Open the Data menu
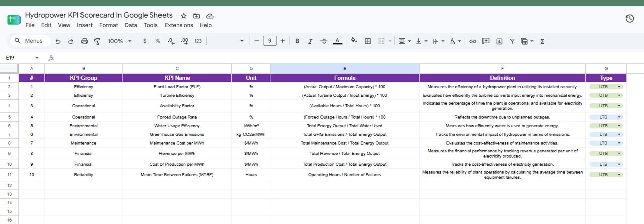Viewport: 644px width, 224px height. point(131,25)
